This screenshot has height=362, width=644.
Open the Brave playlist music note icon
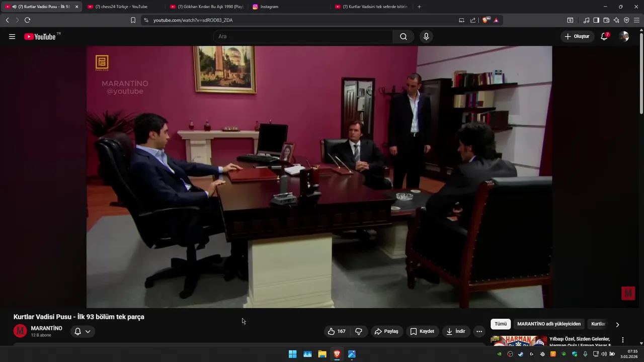586,20
